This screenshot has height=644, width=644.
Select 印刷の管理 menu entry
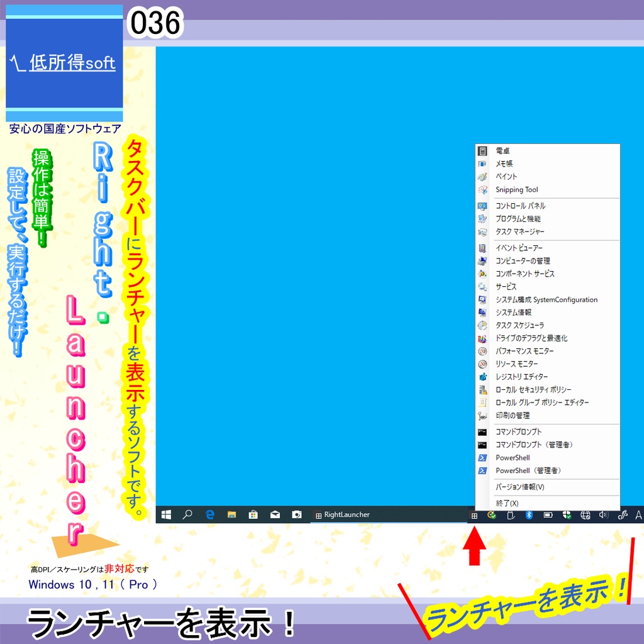pos(547,416)
